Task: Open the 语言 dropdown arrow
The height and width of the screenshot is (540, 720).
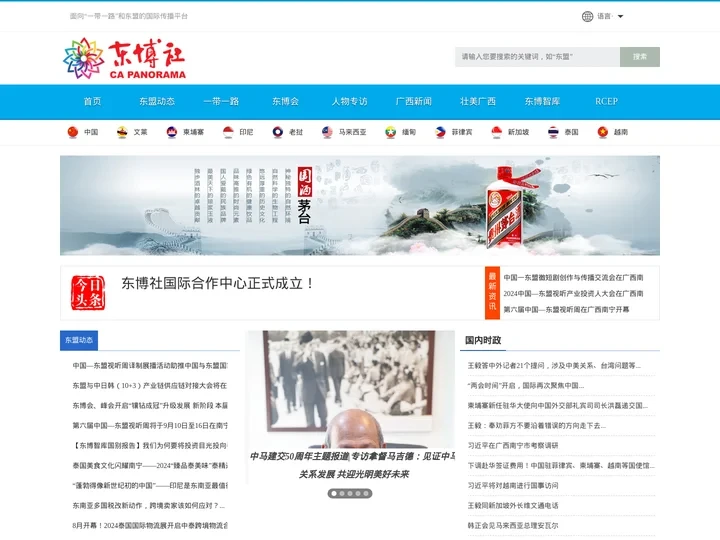Action: pyautogui.click(x=620, y=17)
